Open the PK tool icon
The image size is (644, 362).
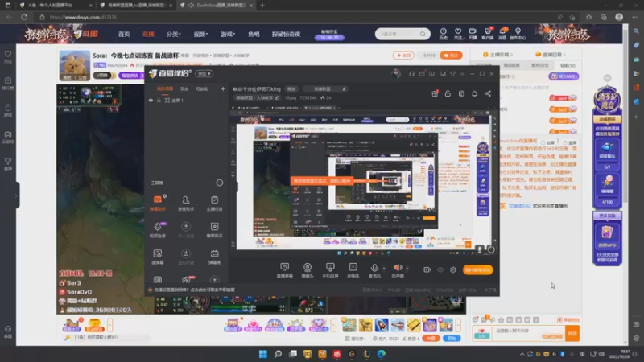pos(186,280)
